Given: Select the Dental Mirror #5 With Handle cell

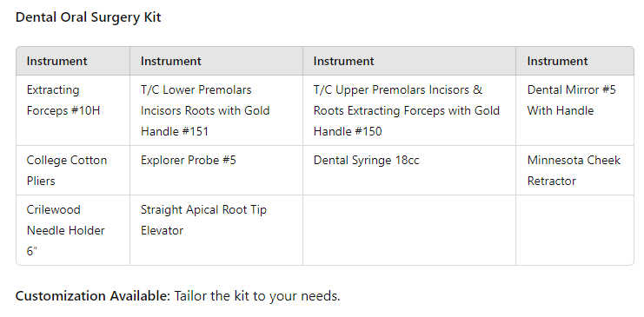Looking at the screenshot, I should pos(575,110).
